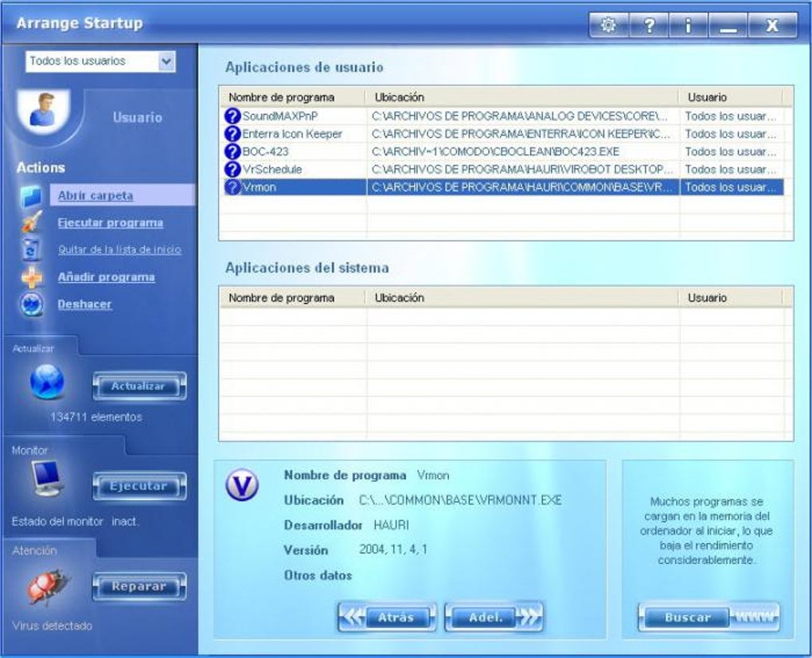
Task: Click the Vrmon 'V' program logo
Action: [x=242, y=485]
